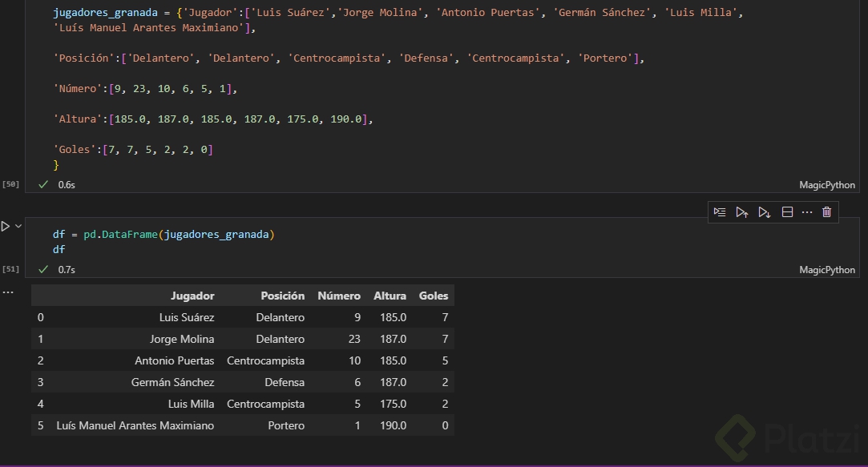This screenshot has width=868, height=467.
Task: Execute above cells toolbar icon
Action: click(x=742, y=212)
